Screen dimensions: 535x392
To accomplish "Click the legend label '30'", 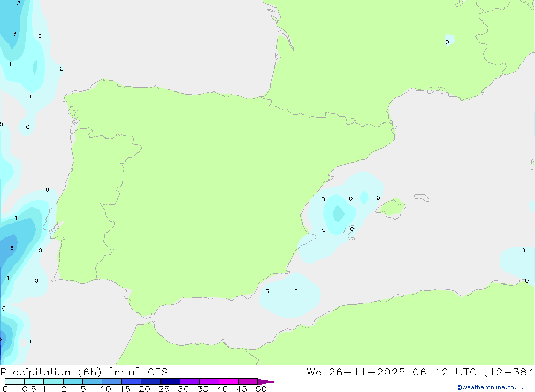I will [x=184, y=389].
